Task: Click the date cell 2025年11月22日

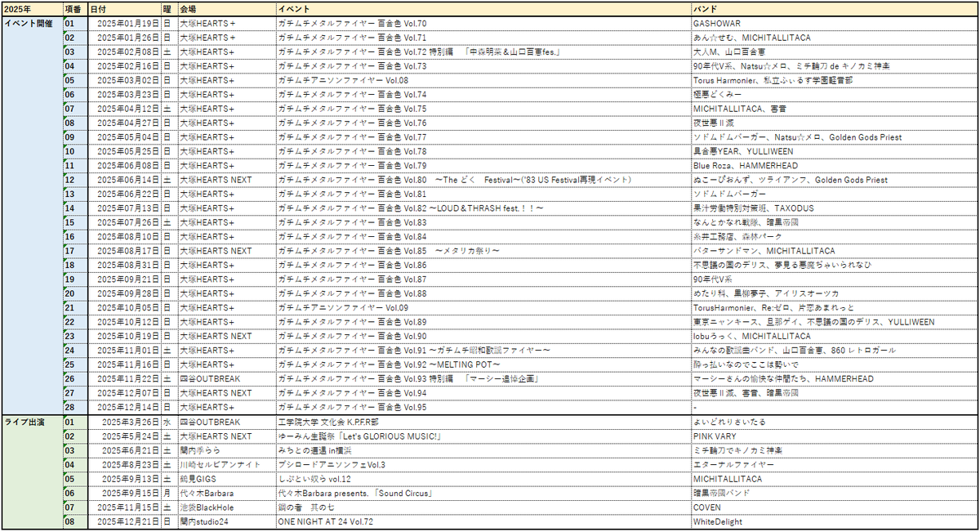Action: [x=124, y=378]
